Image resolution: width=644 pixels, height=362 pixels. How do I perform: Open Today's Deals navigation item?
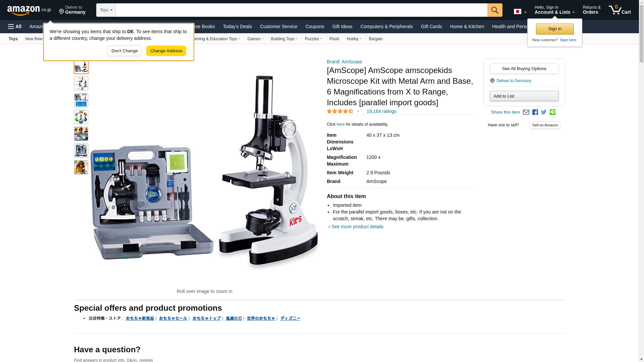(237, 26)
